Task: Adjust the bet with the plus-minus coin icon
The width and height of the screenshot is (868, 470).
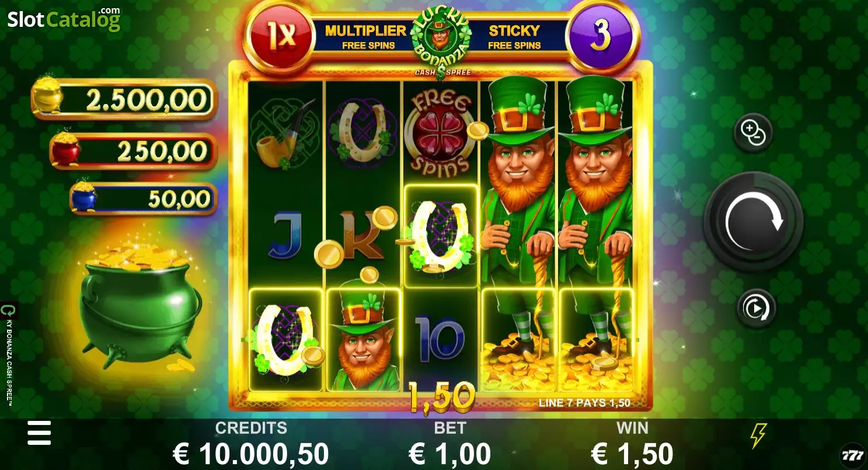Action: [753, 133]
